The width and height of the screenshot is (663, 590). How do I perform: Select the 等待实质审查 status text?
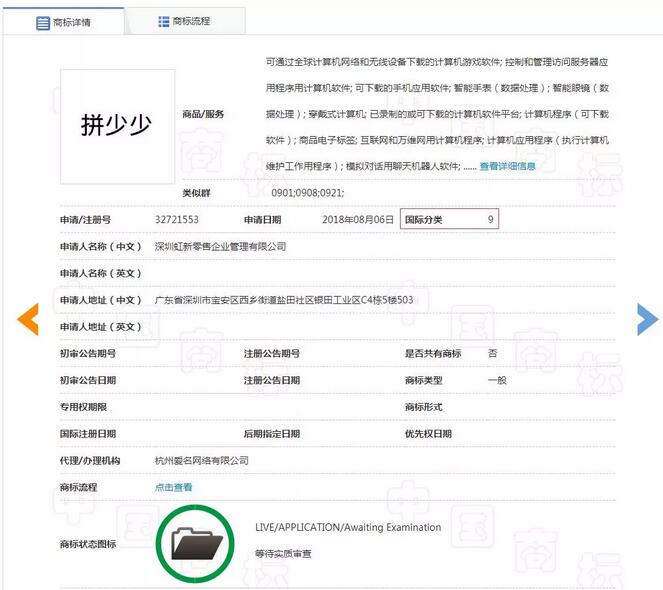pos(283,554)
